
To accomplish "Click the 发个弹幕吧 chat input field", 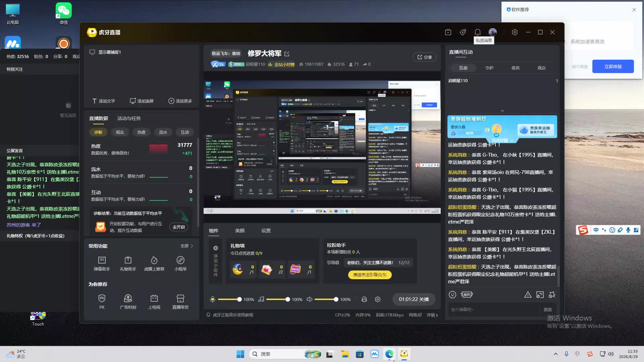I will pos(494,310).
